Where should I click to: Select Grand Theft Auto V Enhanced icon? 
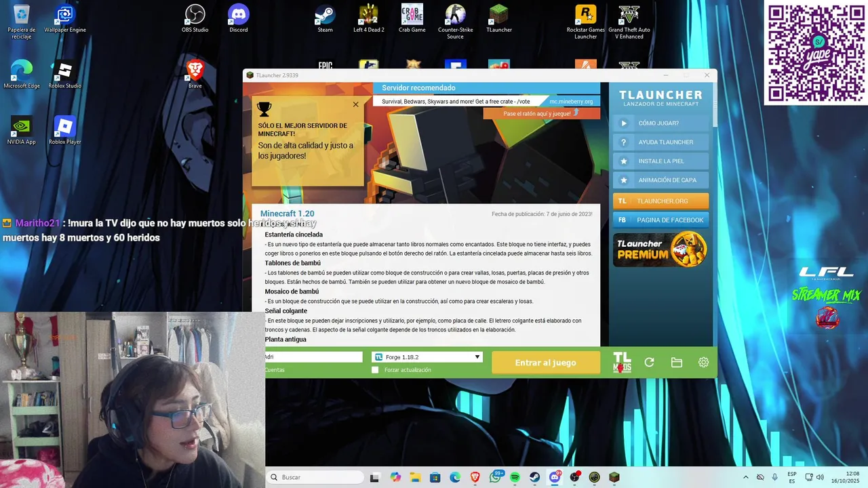click(629, 22)
